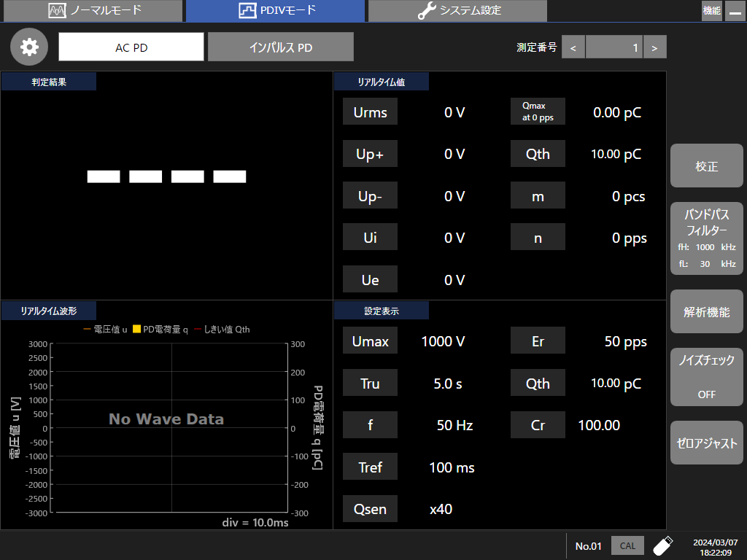Image resolution: width=747 pixels, height=560 pixels.
Task: Click the waveform icon in ノーマルモード tab
Action: pos(57,11)
